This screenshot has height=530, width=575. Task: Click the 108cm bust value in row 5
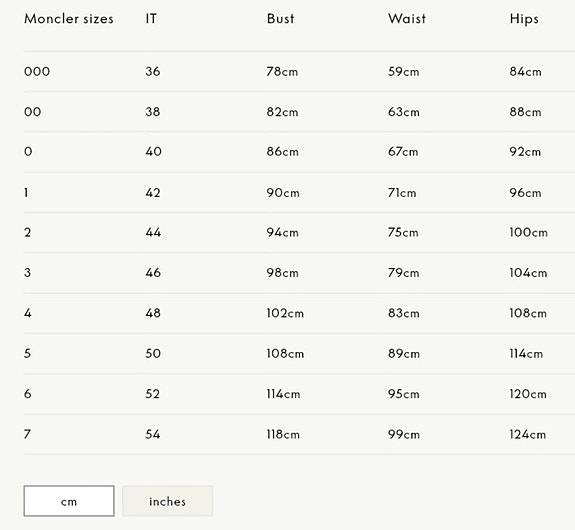click(285, 353)
